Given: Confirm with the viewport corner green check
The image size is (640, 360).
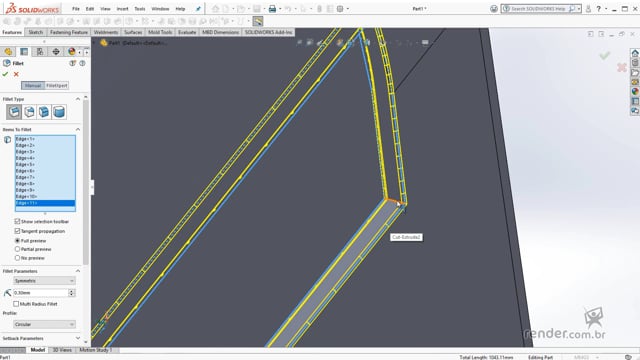Looking at the screenshot, I should [604, 55].
